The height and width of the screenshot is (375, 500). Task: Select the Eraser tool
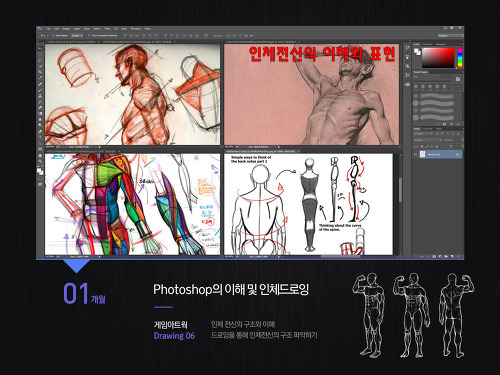[x=41, y=107]
